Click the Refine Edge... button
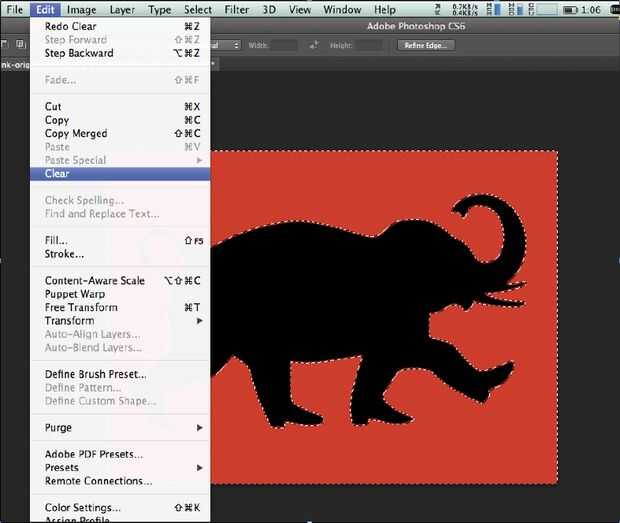The image size is (620, 523). pos(426,45)
